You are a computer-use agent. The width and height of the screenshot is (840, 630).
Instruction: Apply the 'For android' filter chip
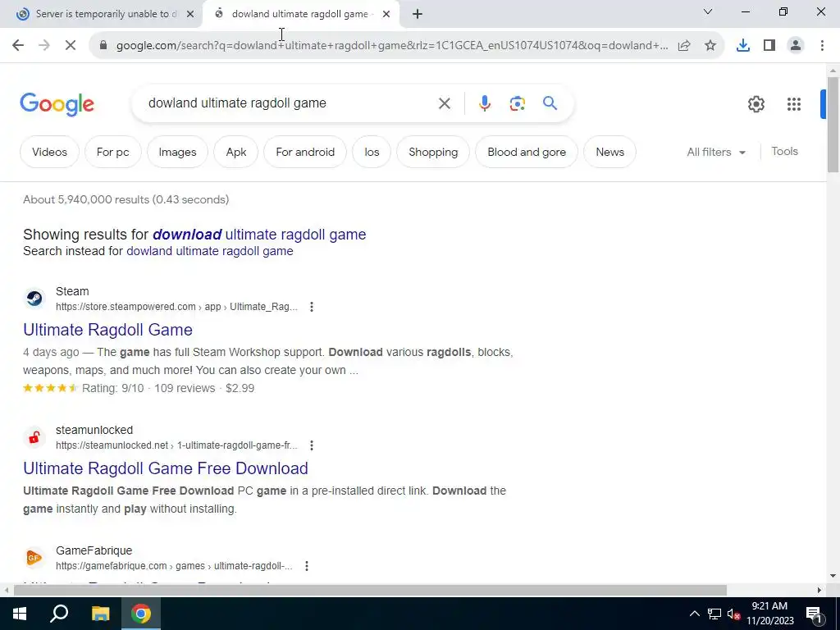tap(305, 152)
